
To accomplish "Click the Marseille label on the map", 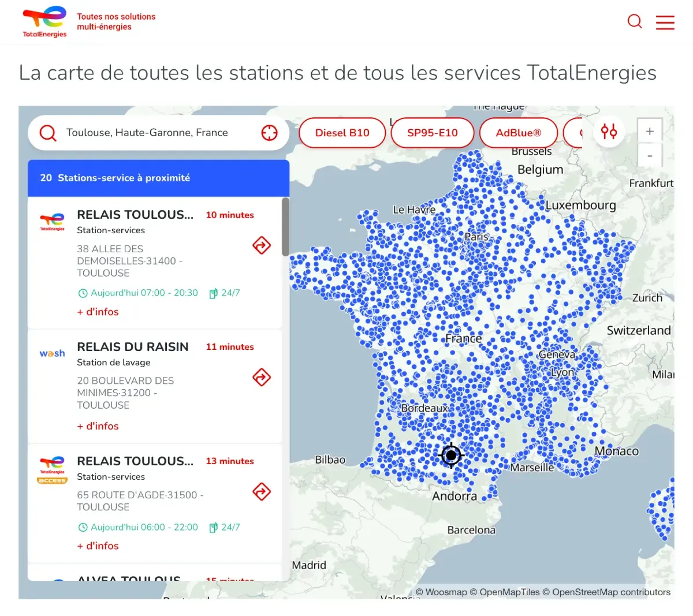I will pos(532,468).
